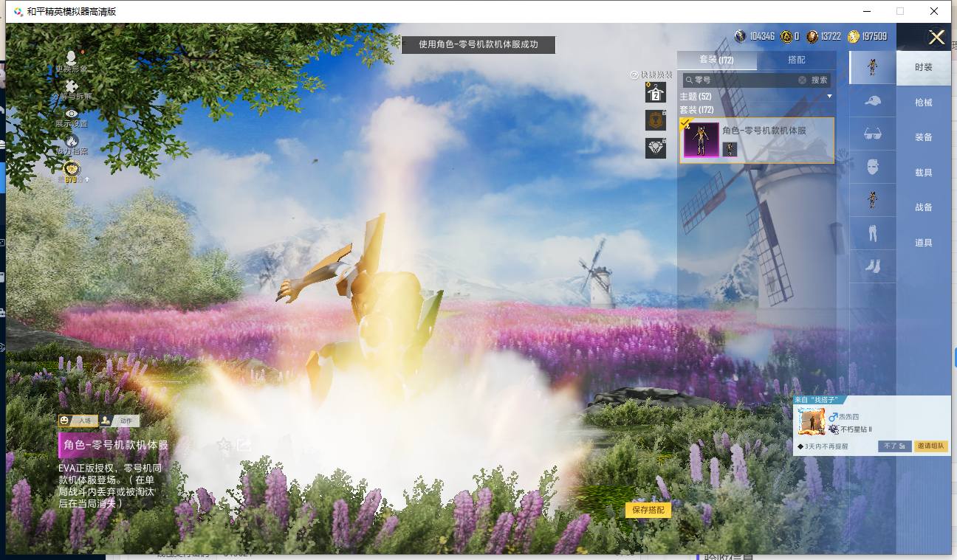Screen dimensions: 957x560
Task: Click the 13722 currency icon
Action: (x=812, y=36)
